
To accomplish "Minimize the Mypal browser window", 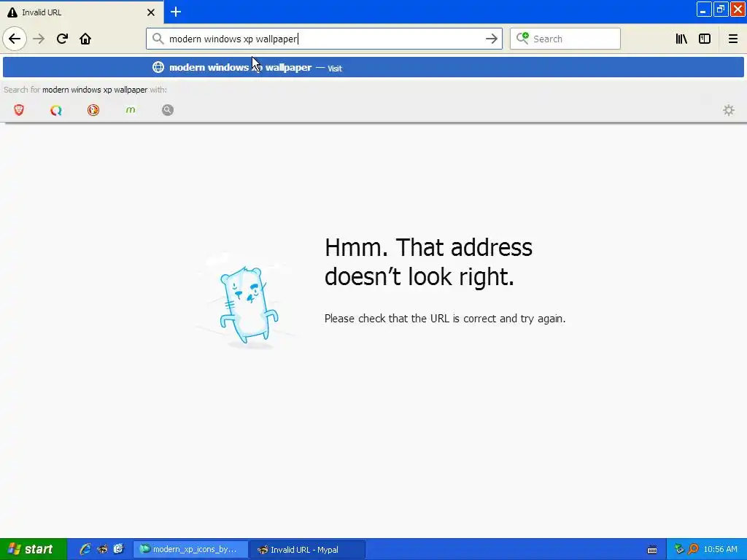I will coord(703,9).
